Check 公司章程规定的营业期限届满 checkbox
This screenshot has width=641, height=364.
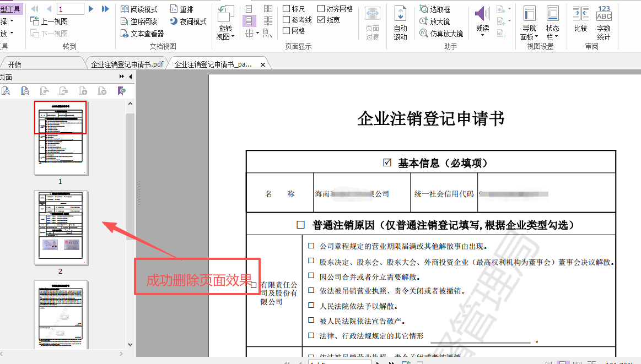[311, 246]
